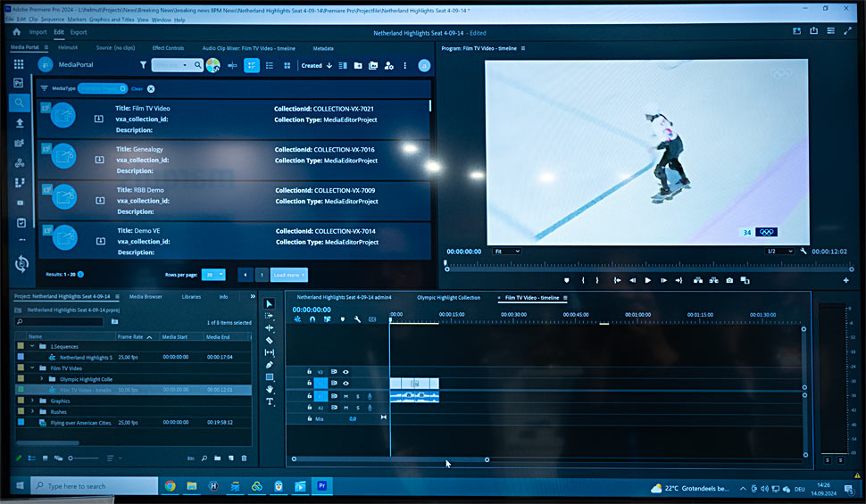Expand the Graphics bin
Image resolution: width=866 pixels, height=504 pixels.
point(32,401)
